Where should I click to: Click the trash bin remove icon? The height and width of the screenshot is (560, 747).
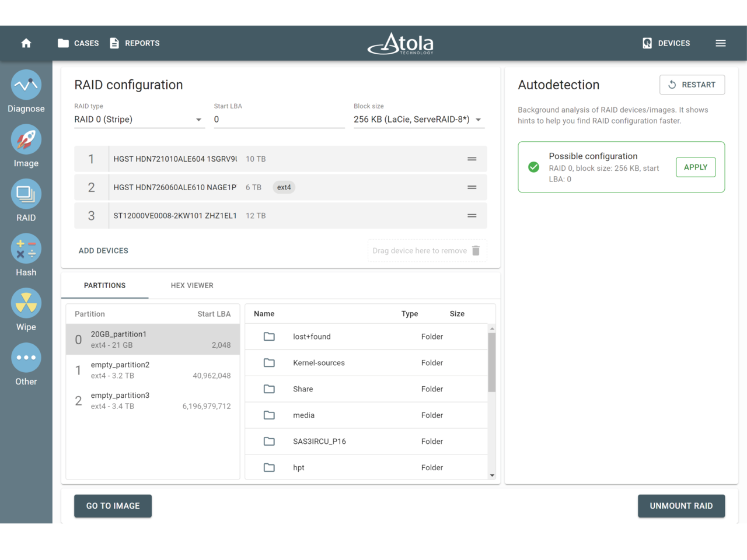click(476, 251)
